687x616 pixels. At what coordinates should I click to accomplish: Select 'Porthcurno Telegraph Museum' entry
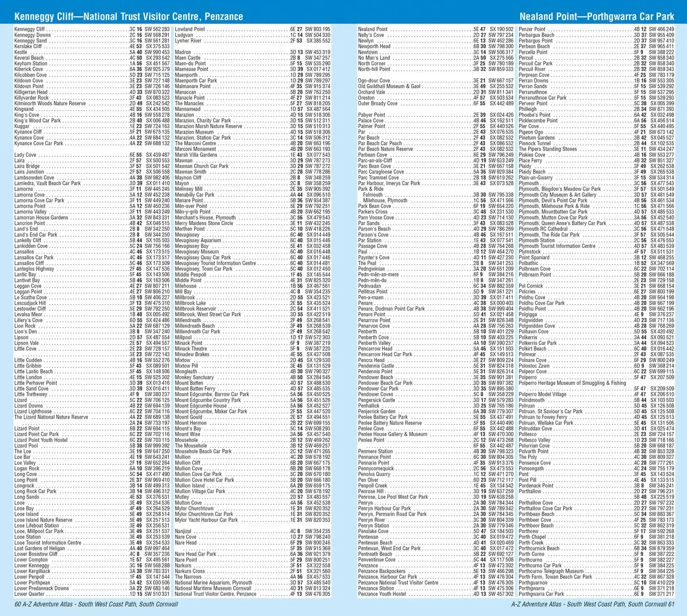coord(596,571)
